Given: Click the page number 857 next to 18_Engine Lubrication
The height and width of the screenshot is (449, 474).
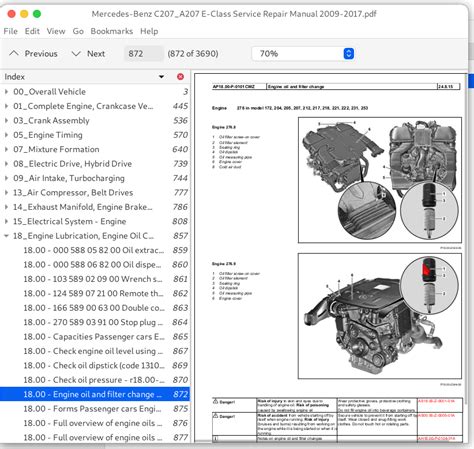Looking at the screenshot, I should coord(180,236).
